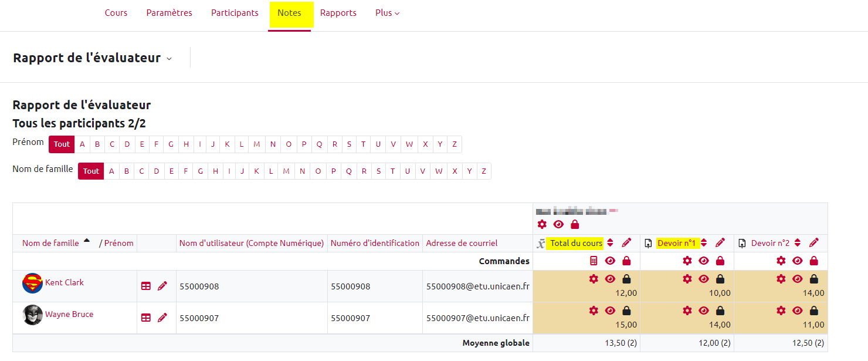Click the lock icon in the course category header
Screen dimensions: 868x361
coord(575,224)
